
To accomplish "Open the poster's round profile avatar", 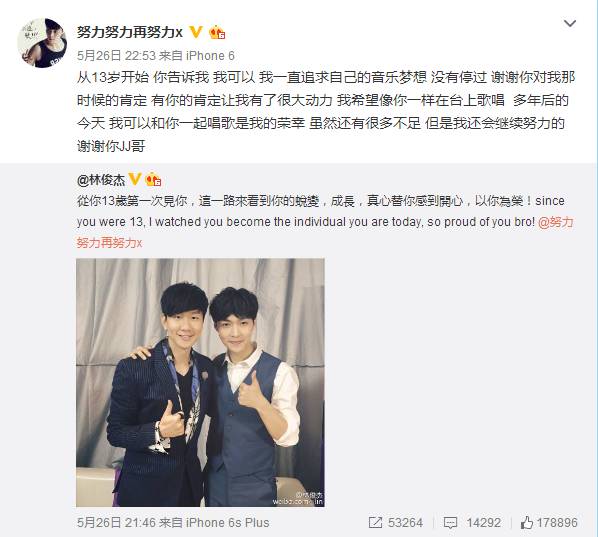I will 42,43.
